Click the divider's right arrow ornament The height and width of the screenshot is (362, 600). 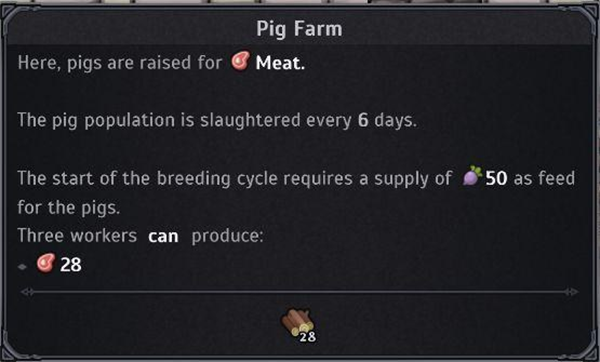pos(572,292)
